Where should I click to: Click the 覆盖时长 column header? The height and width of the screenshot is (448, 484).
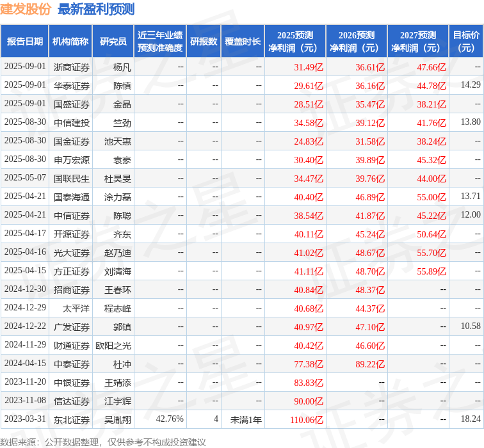(x=243, y=42)
